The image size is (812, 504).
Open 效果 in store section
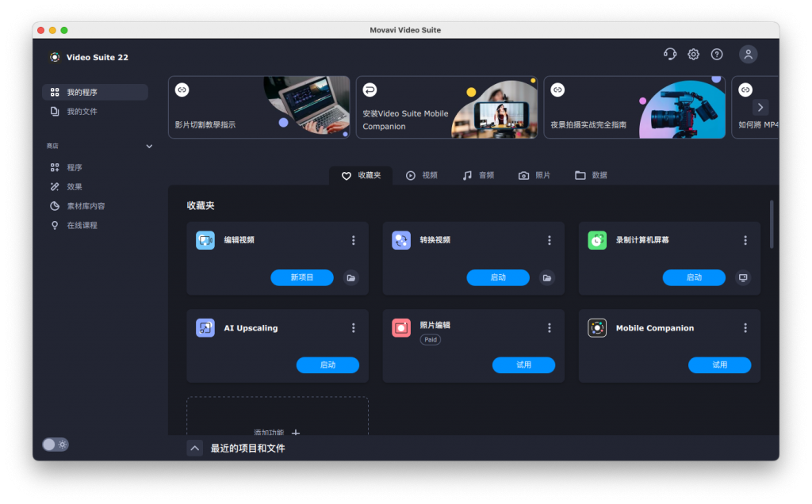[95, 187]
